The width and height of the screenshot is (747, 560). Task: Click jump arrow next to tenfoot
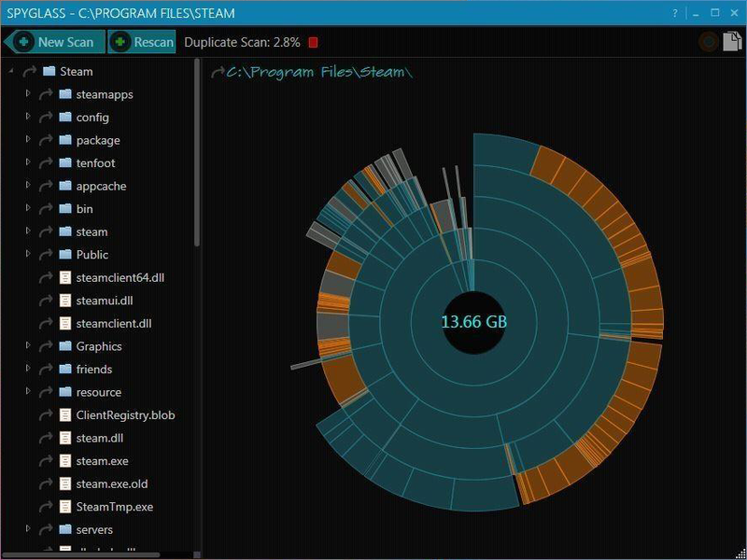point(46,162)
